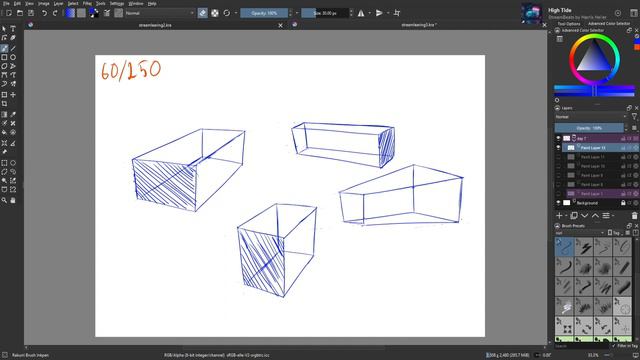Select the Crop tool in toolbox
This screenshot has width=640, height=360.
tap(4, 104)
